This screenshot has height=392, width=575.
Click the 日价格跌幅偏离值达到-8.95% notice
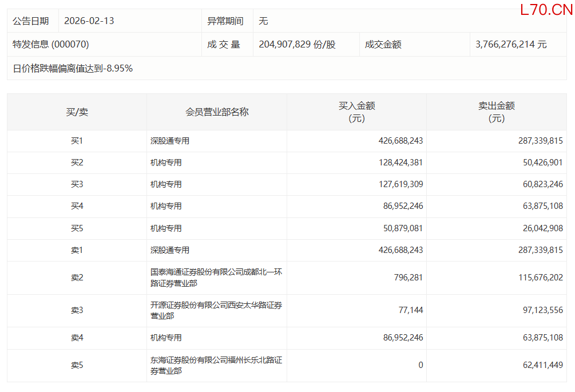[73, 68]
